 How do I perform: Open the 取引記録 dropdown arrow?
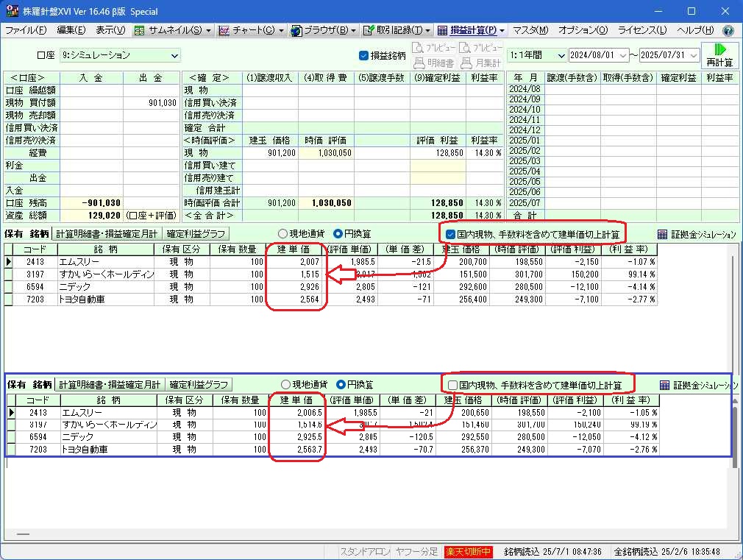tap(428, 31)
